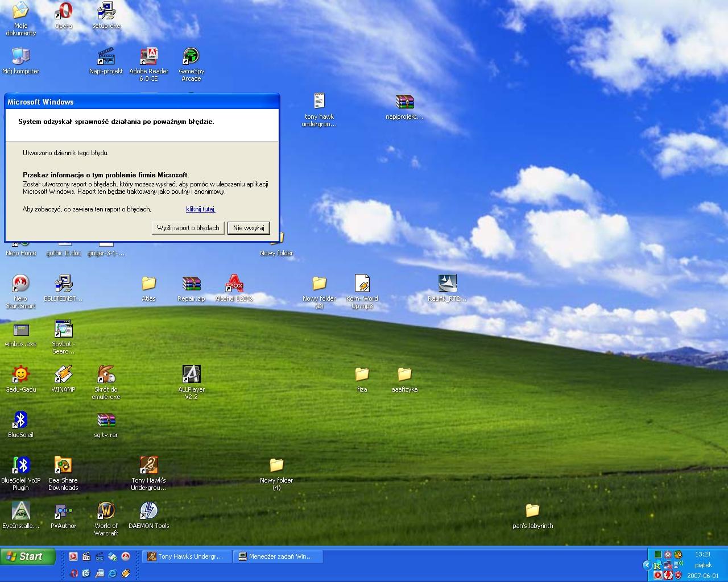Image resolution: width=728 pixels, height=582 pixels.
Task: Select the WINAMP desktop icon
Action: click(63, 379)
